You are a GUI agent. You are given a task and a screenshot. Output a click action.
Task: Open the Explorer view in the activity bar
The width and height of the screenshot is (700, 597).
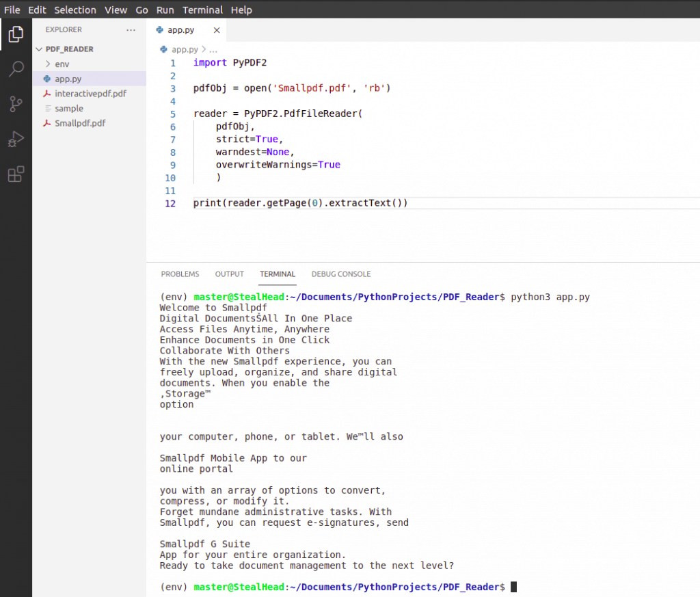[16, 33]
